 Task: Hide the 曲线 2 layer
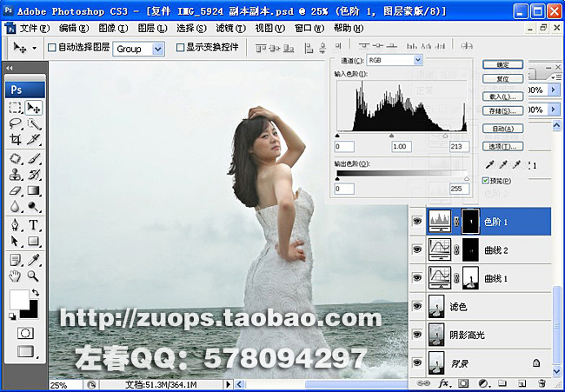pyautogui.click(x=417, y=249)
